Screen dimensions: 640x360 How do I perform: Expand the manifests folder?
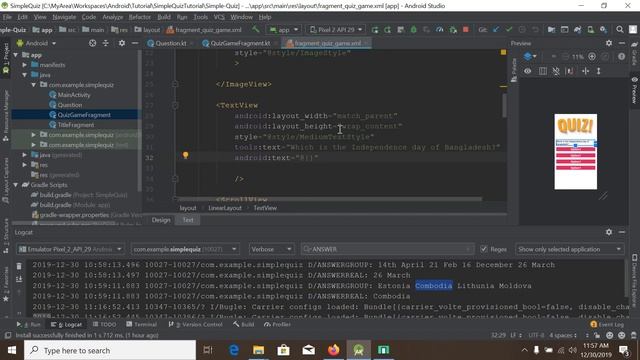click(x=25, y=64)
